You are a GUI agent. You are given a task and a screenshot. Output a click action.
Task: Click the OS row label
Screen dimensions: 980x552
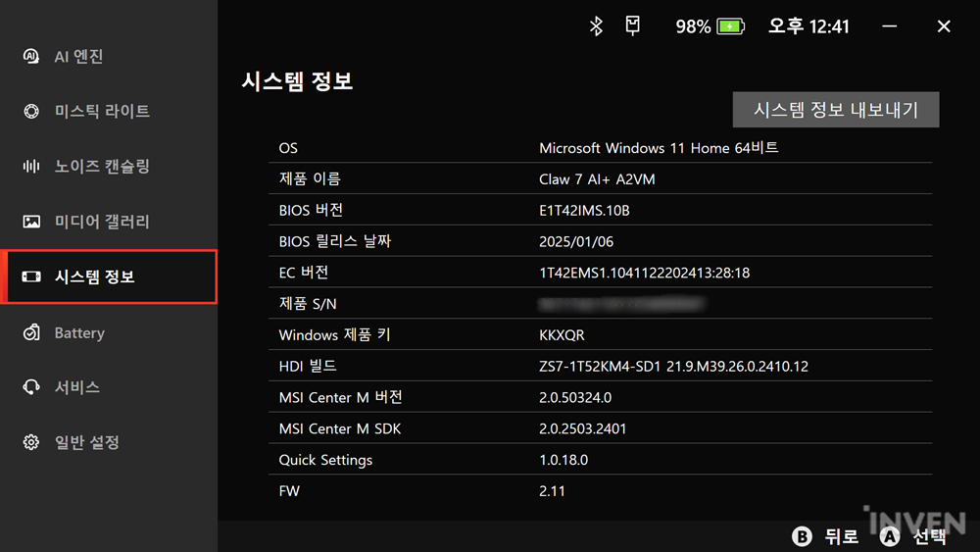[x=288, y=148]
